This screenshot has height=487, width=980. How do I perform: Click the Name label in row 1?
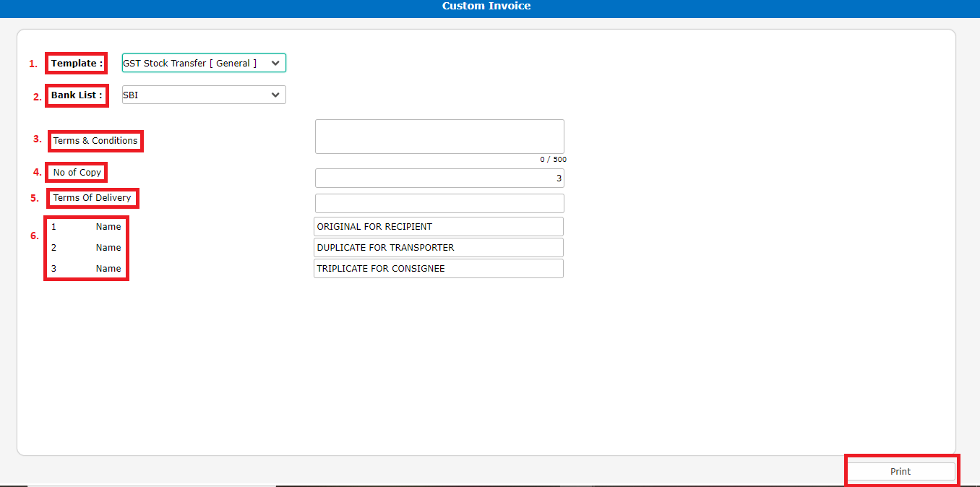click(108, 227)
